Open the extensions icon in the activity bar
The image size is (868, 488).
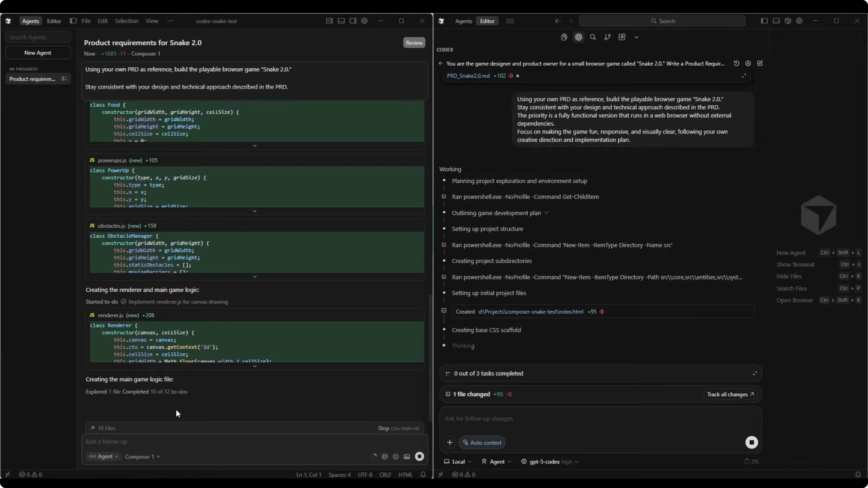coord(622,37)
